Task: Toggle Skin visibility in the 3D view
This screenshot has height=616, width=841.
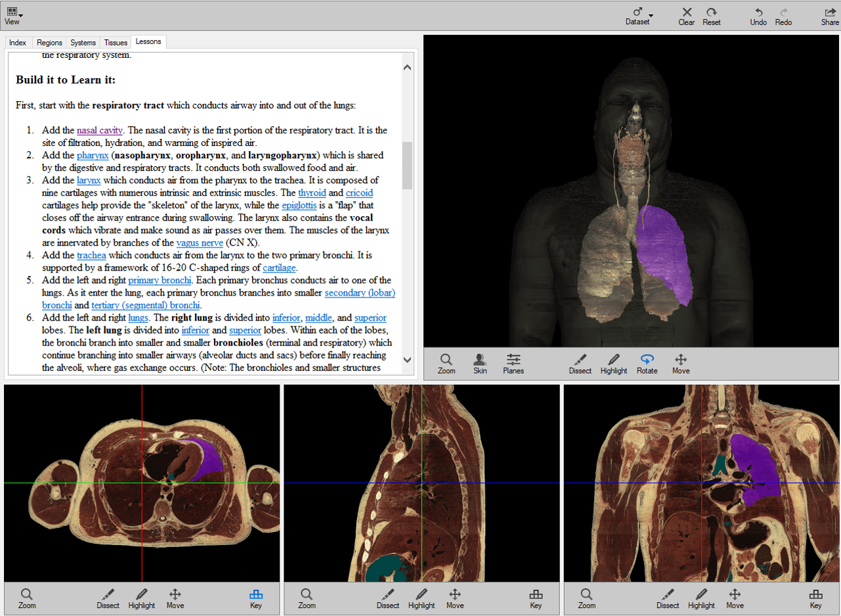Action: click(x=480, y=364)
